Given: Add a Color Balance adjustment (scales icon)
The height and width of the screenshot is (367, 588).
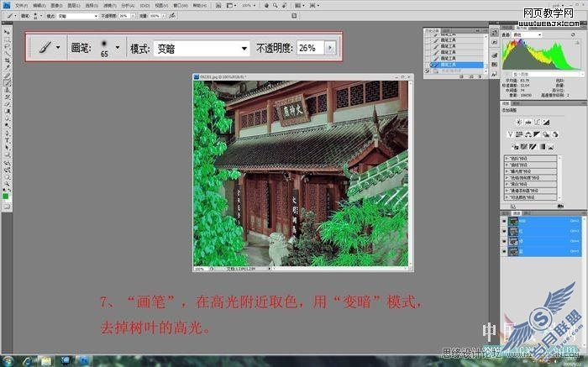Looking at the screenshot, I should [x=528, y=134].
